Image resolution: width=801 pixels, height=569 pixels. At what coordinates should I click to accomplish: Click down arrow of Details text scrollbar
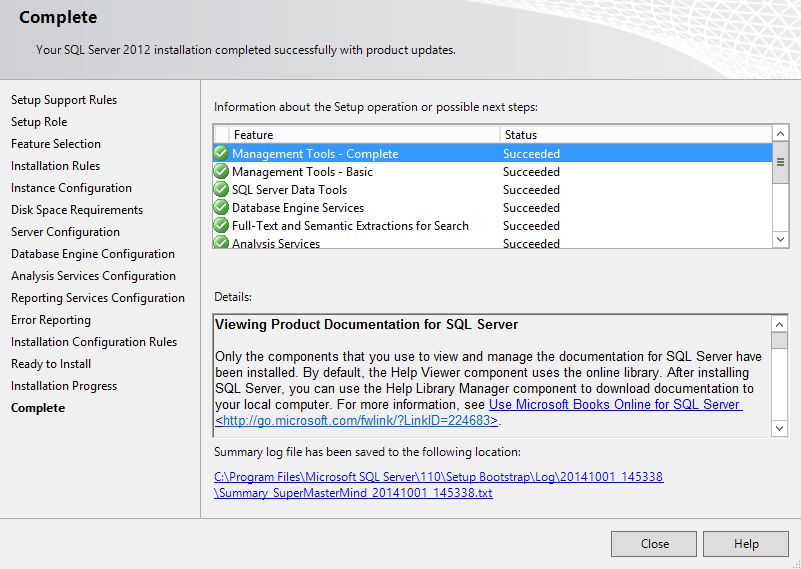click(780, 428)
